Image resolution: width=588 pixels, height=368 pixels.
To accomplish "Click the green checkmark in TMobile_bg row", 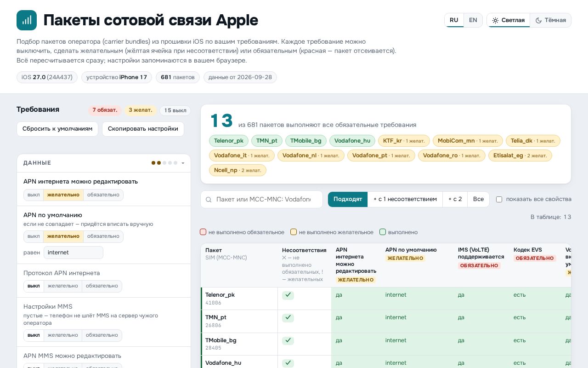I will pos(288,340).
